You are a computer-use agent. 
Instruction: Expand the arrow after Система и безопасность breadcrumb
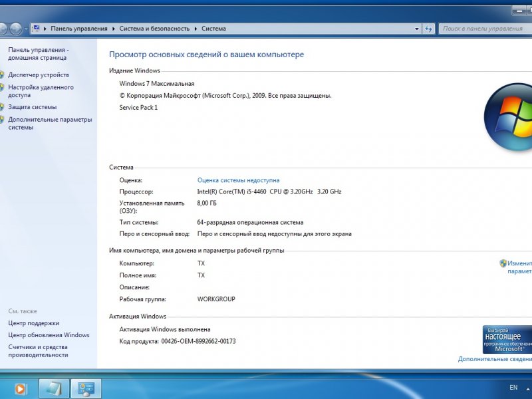196,29
